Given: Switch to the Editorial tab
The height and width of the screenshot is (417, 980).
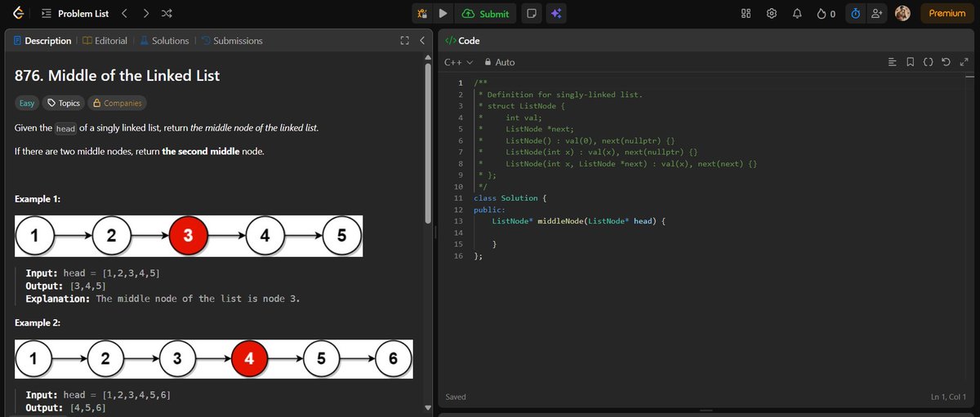Looking at the screenshot, I should pyautogui.click(x=105, y=40).
